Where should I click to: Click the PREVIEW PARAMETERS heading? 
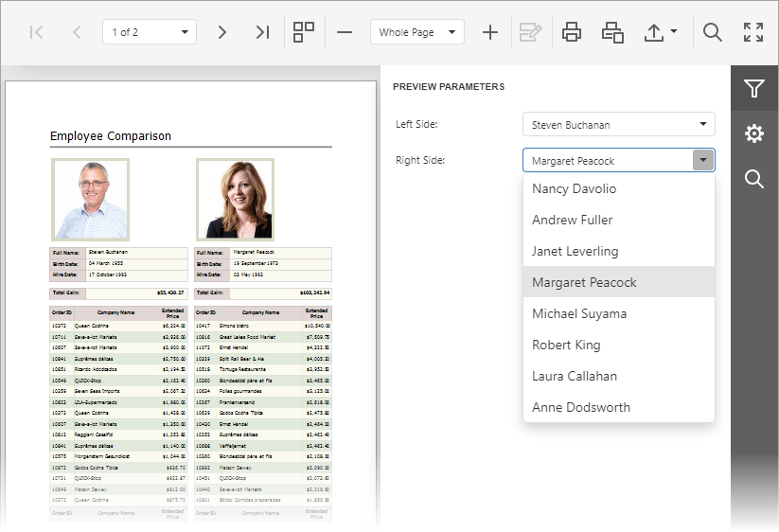coord(449,87)
